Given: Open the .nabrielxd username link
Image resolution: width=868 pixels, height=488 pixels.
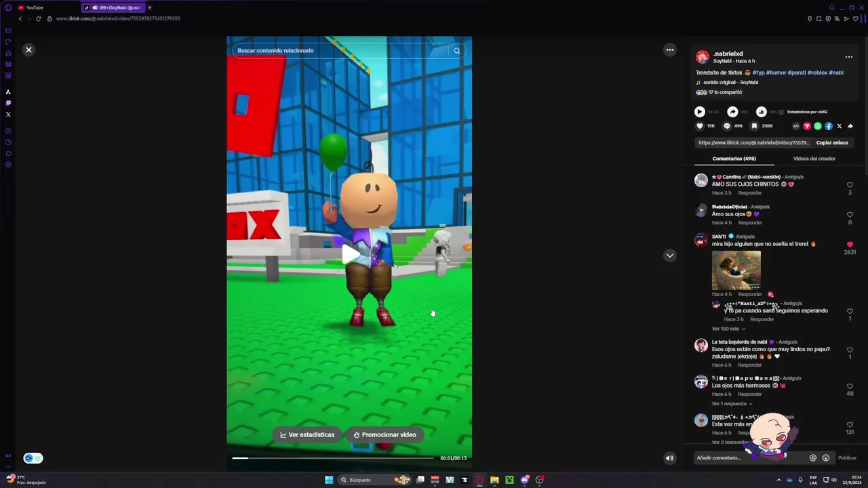Looking at the screenshot, I should click(728, 54).
